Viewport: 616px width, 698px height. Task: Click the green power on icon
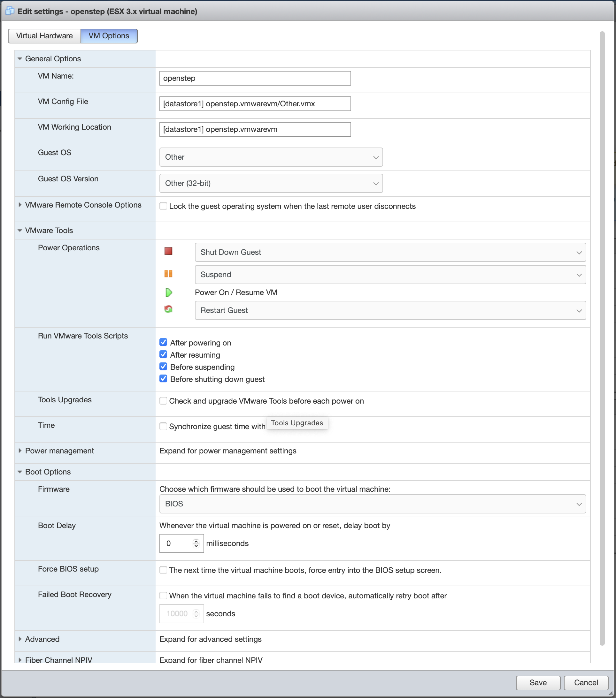tap(168, 292)
